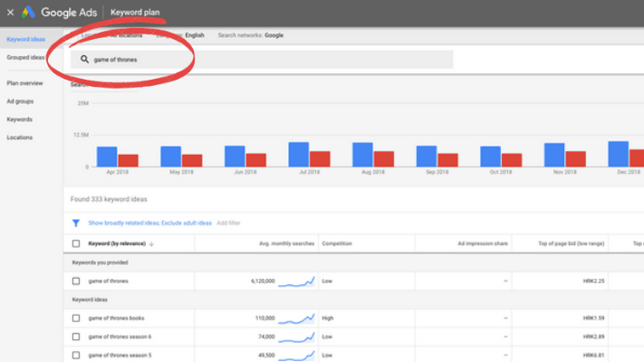
Task: Click the HRK2.89 bid value
Action: [593, 337]
